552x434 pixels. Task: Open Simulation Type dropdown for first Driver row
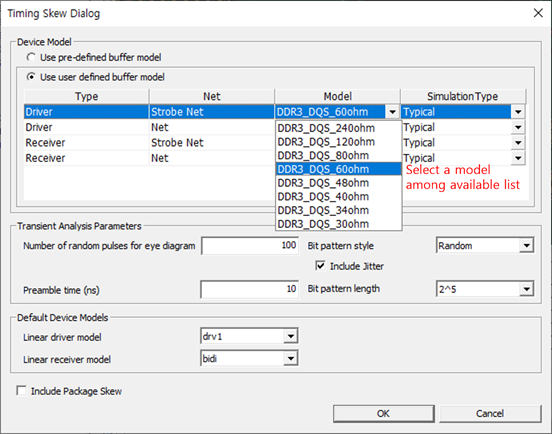click(518, 112)
